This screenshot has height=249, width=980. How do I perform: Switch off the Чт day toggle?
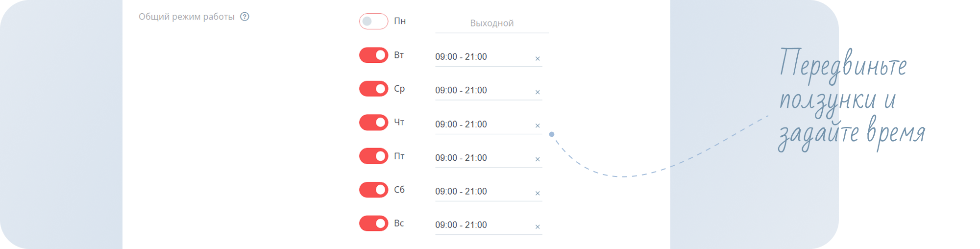pyautogui.click(x=373, y=123)
